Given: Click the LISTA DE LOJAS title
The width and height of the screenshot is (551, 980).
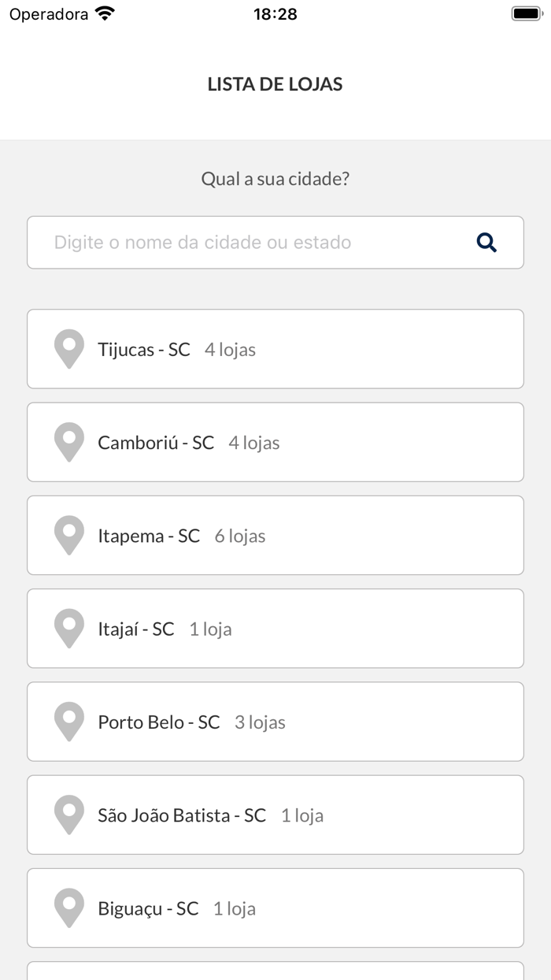Looking at the screenshot, I should 275,84.
